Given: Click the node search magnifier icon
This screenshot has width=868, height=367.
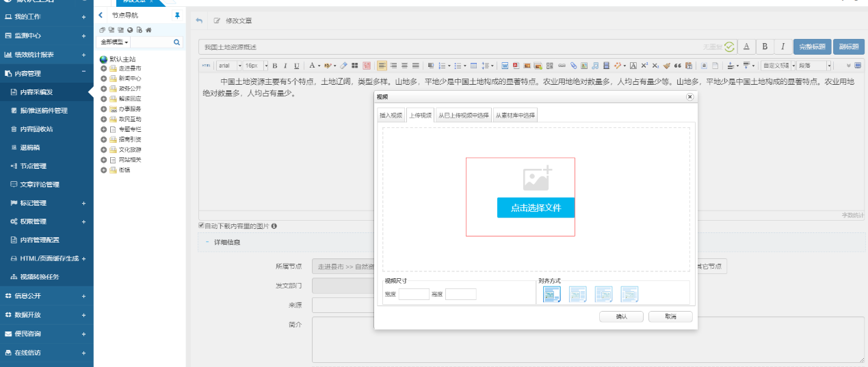Looking at the screenshot, I should [176, 42].
